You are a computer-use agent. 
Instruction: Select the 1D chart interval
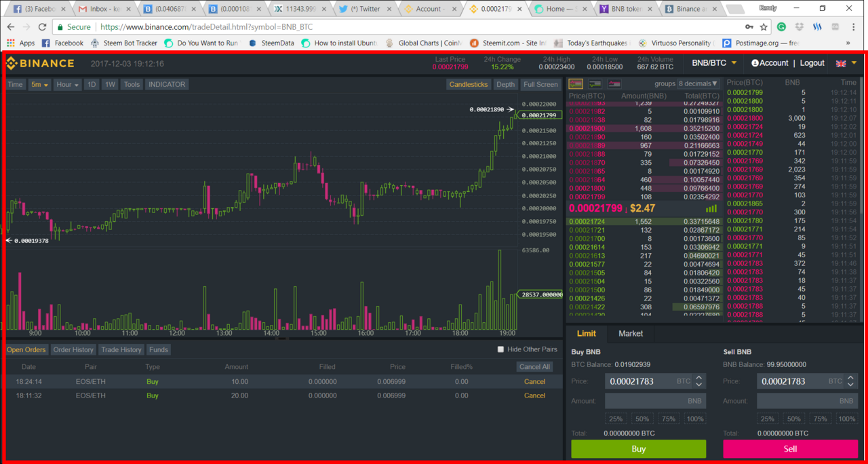click(x=92, y=84)
